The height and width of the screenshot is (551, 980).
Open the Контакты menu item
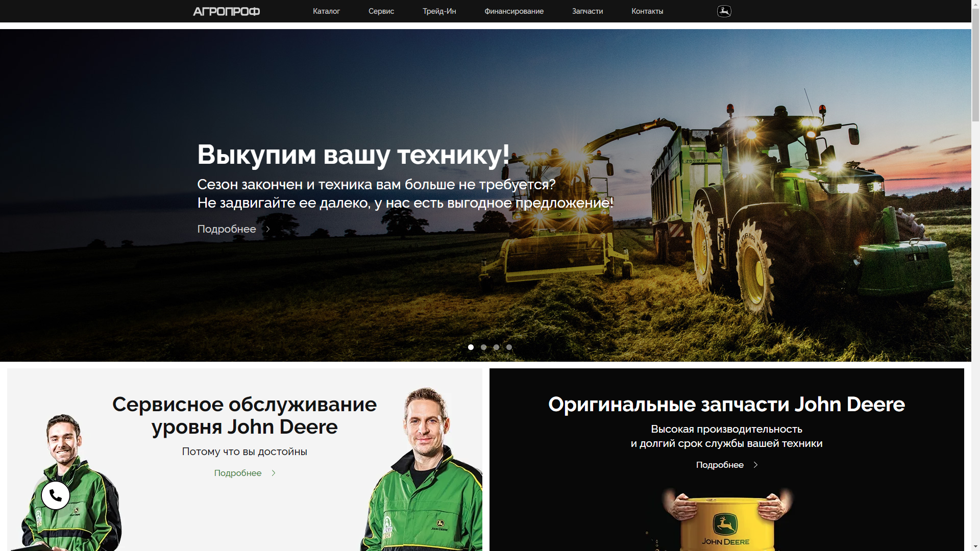click(x=647, y=11)
